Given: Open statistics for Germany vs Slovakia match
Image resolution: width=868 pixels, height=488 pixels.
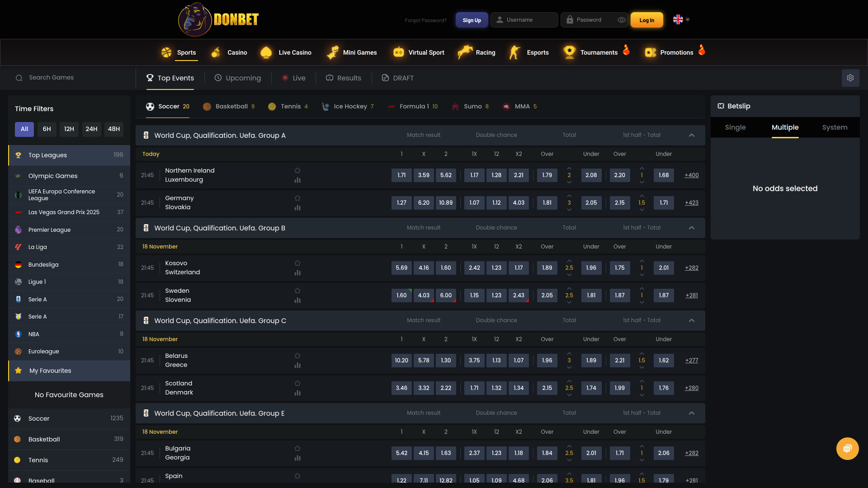Looking at the screenshot, I should (297, 208).
